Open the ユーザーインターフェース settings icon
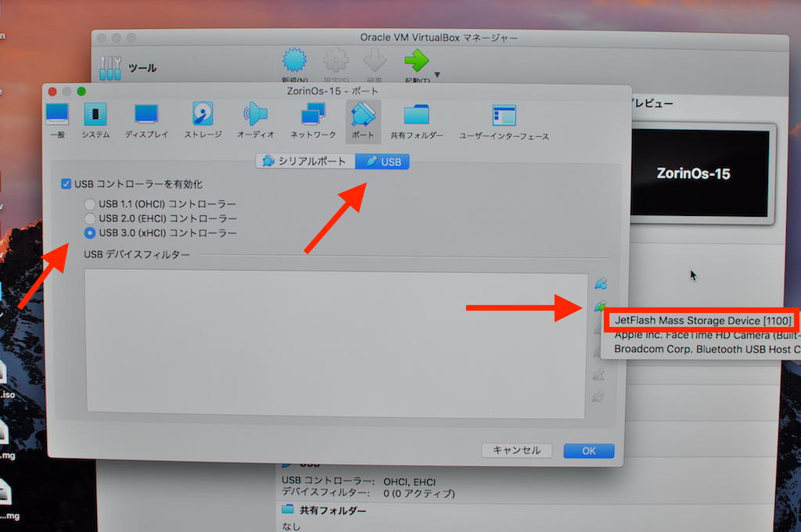Viewport: 801px width, 532px height. point(504,116)
